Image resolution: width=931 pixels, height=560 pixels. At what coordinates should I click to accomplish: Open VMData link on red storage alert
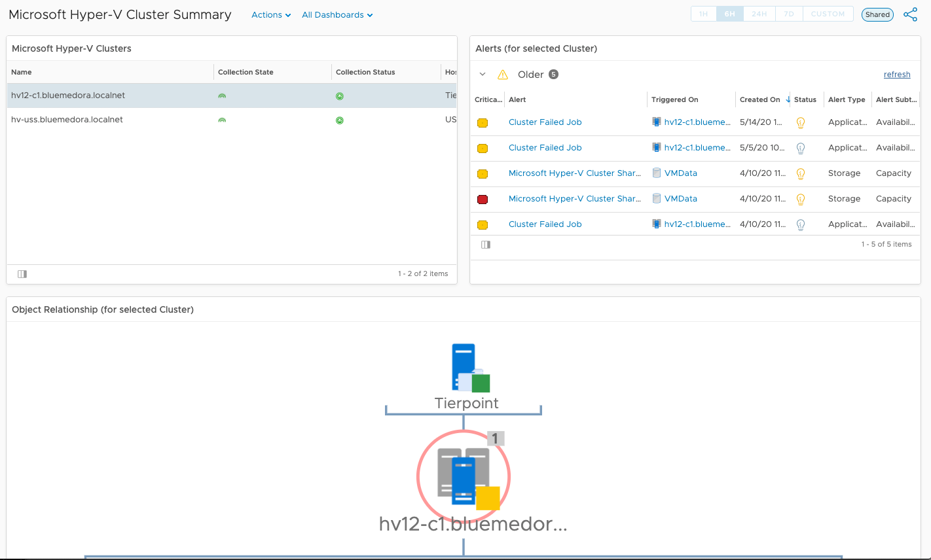tap(681, 199)
